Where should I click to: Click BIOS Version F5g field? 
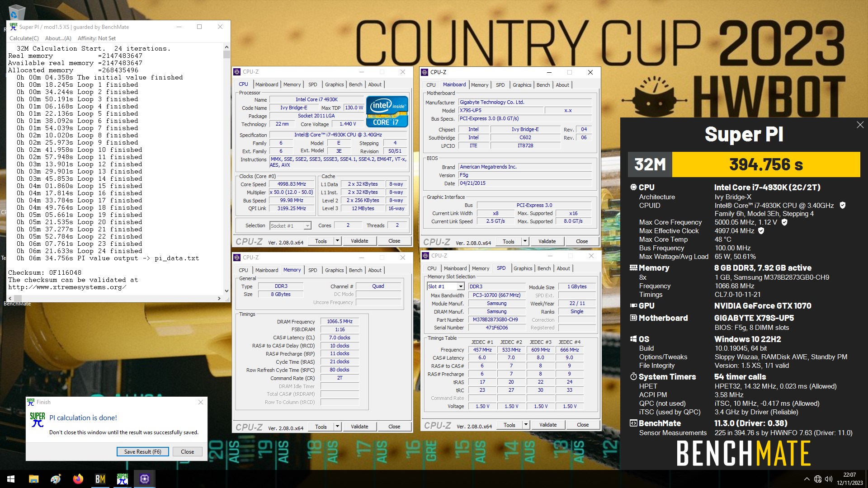525,175
